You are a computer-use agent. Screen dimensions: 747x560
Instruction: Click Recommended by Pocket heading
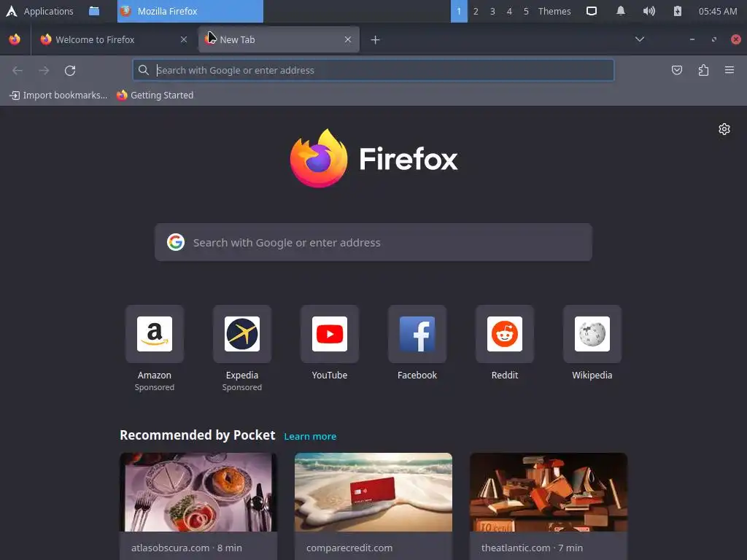point(198,435)
